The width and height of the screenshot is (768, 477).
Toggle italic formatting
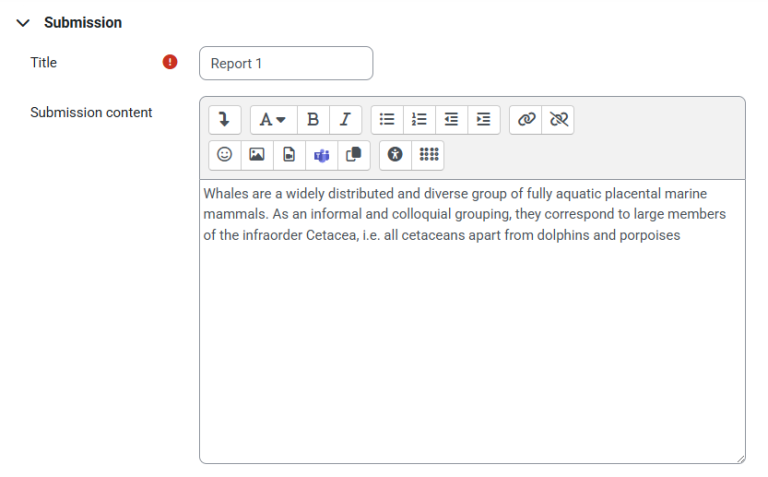click(x=345, y=119)
